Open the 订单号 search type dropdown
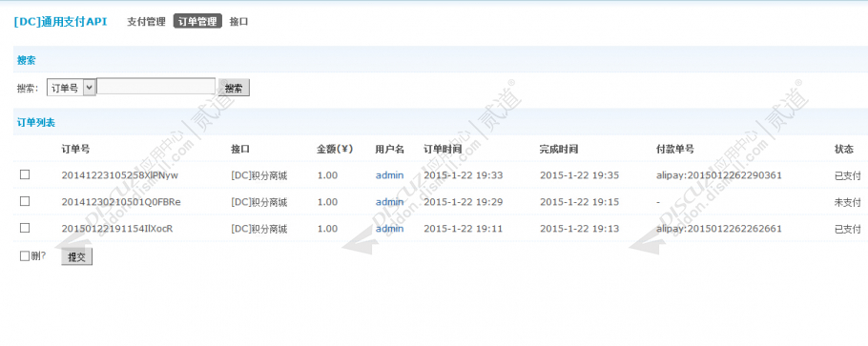Viewport: 868px width, 346px height. tap(72, 88)
